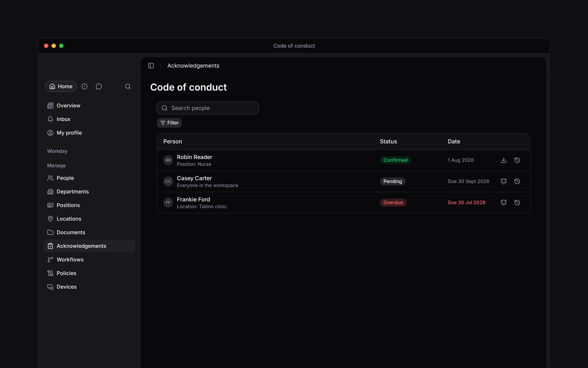588x368 pixels.
Task: Open Workflows in sidebar
Action: [x=89, y=260]
